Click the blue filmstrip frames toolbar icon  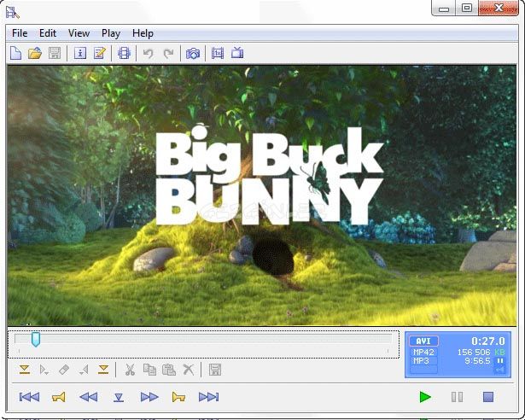pyautogui.click(x=125, y=53)
